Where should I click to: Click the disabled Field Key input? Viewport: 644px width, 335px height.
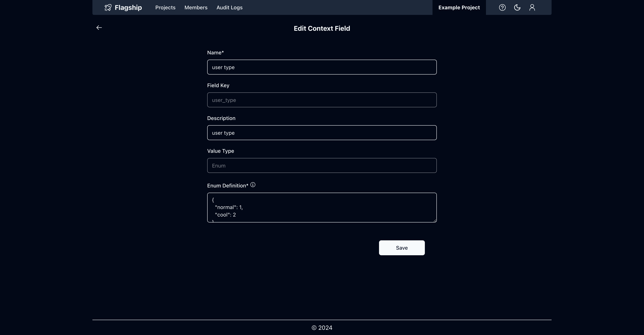(x=322, y=100)
